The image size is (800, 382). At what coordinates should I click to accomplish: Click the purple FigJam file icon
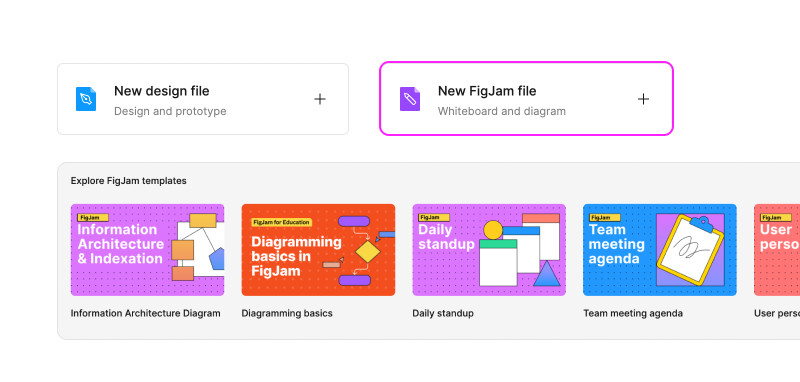[410, 99]
